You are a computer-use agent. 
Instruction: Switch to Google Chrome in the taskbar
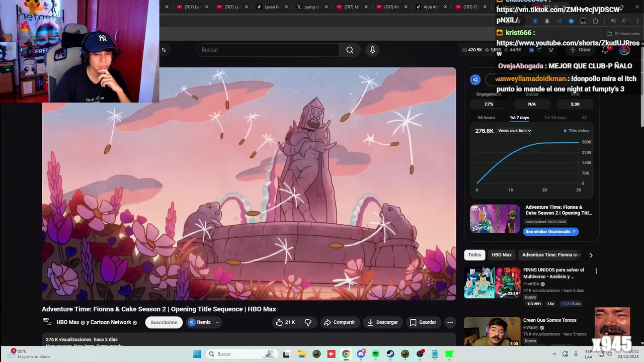tap(346, 354)
